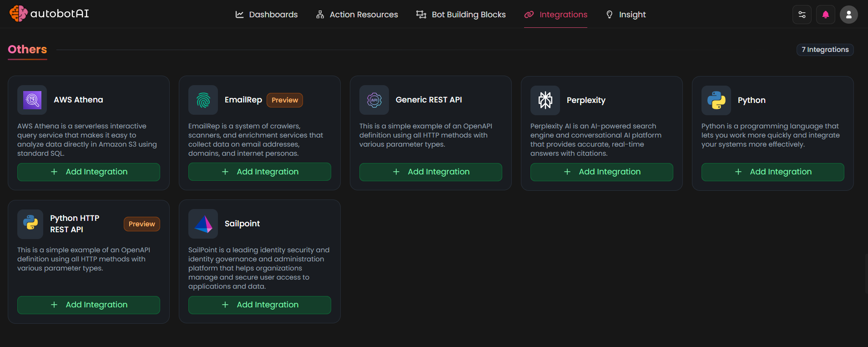The width and height of the screenshot is (868, 347).
Task: Click the Insight lightbulb icon
Action: click(x=610, y=15)
